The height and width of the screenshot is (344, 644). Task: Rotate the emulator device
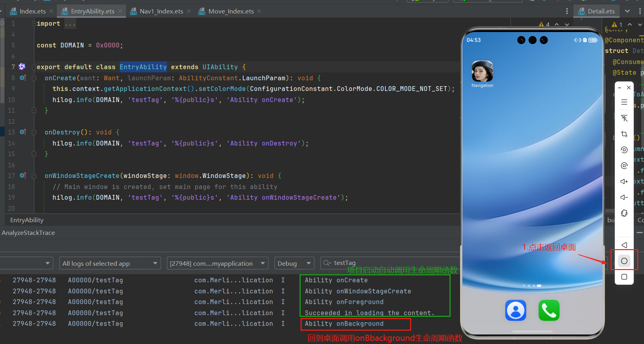pyautogui.click(x=624, y=214)
